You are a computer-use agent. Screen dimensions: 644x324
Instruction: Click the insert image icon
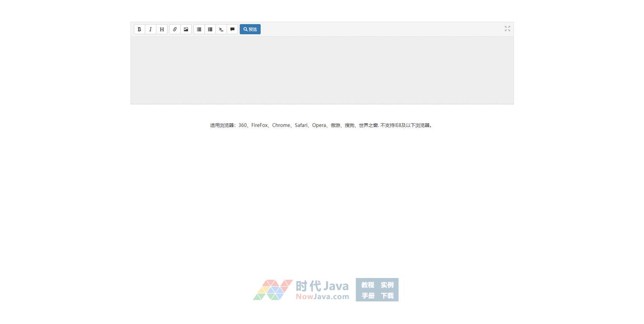click(186, 29)
